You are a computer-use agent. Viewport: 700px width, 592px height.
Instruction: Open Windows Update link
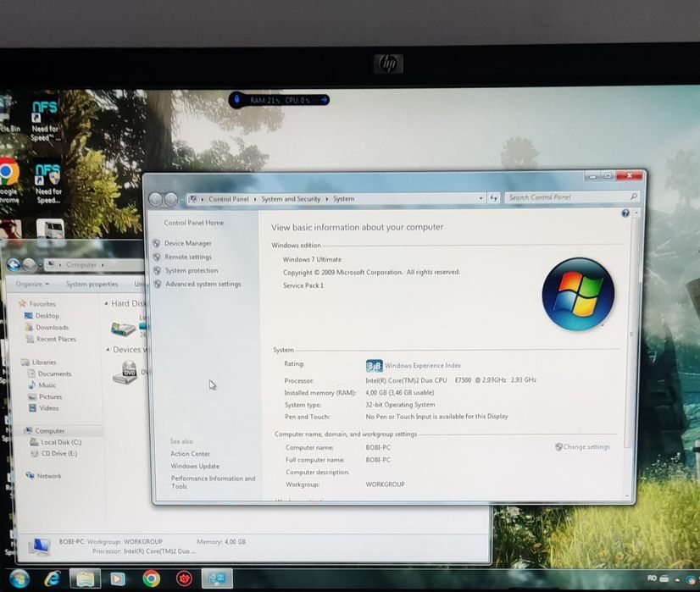pos(195,466)
